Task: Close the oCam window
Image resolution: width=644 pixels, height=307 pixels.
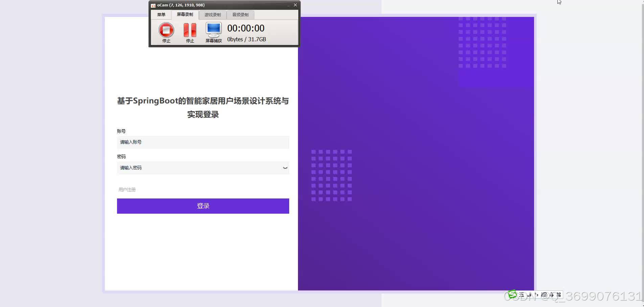Action: pyautogui.click(x=295, y=5)
